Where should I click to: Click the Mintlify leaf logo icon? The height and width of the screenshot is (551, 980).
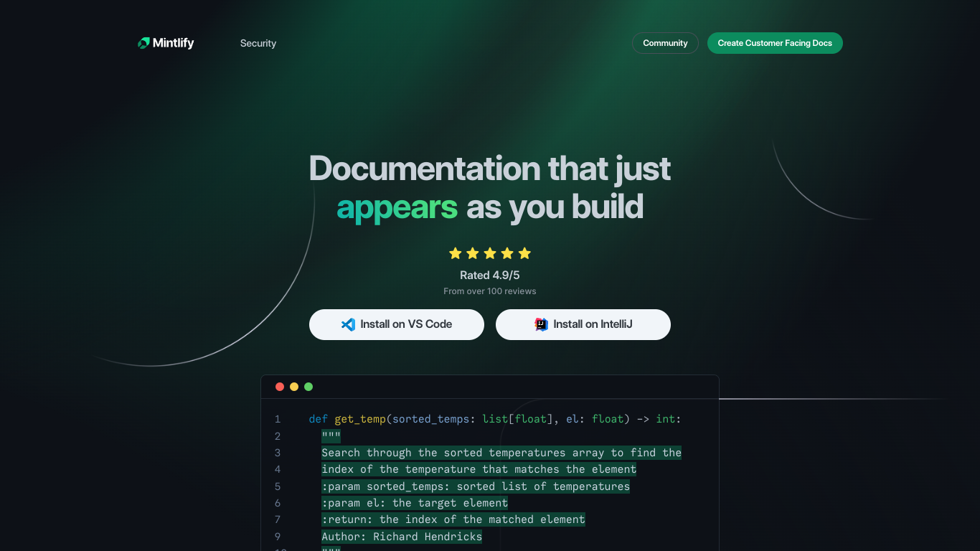click(x=143, y=43)
